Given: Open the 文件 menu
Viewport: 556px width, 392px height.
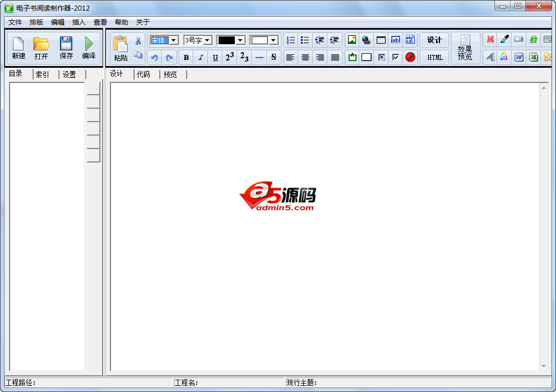Looking at the screenshot, I should 15,22.
